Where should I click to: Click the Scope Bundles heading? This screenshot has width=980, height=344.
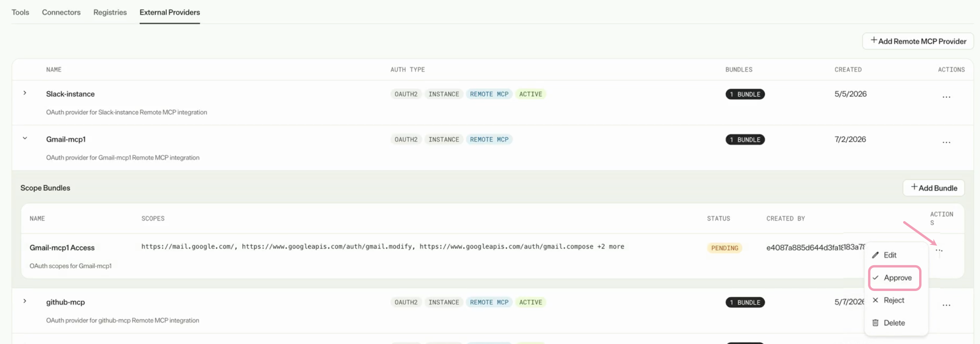click(x=45, y=188)
